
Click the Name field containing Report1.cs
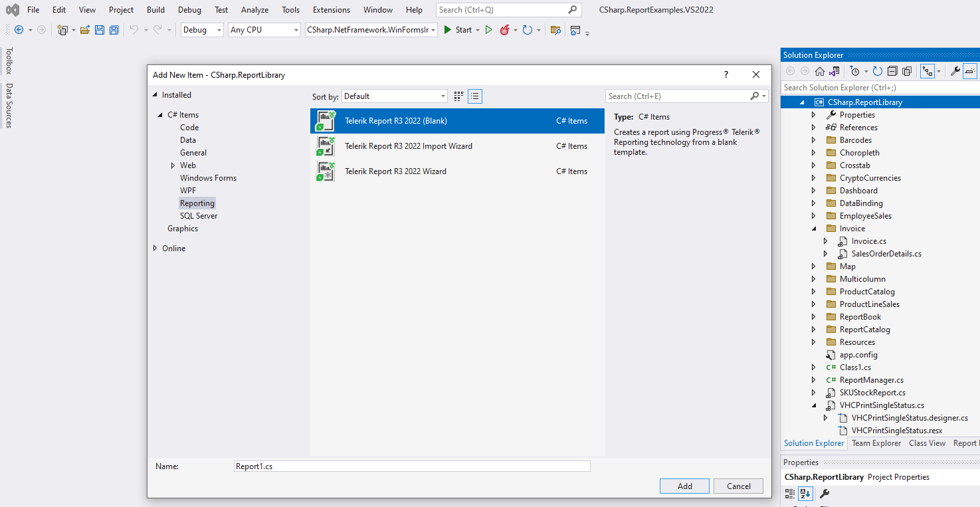click(411, 466)
